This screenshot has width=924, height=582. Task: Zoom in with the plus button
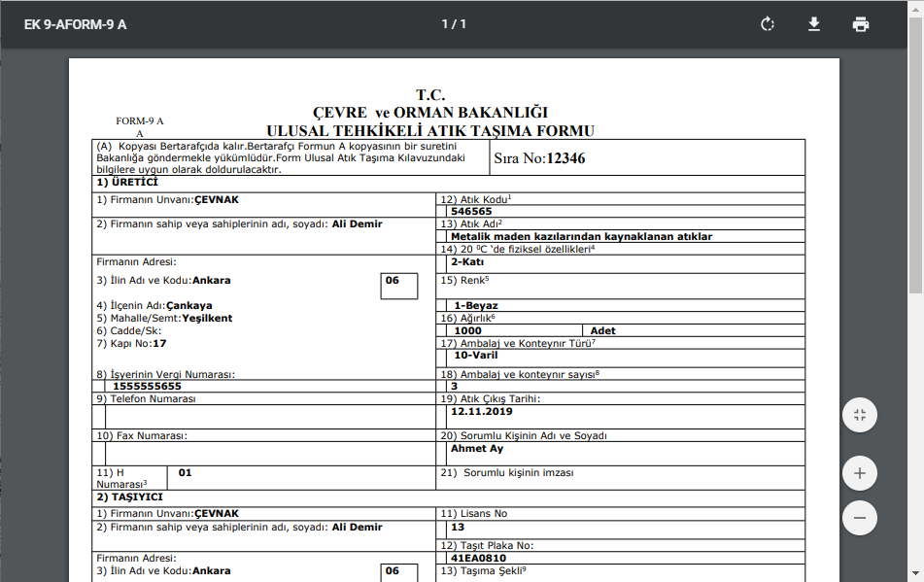[x=859, y=473]
